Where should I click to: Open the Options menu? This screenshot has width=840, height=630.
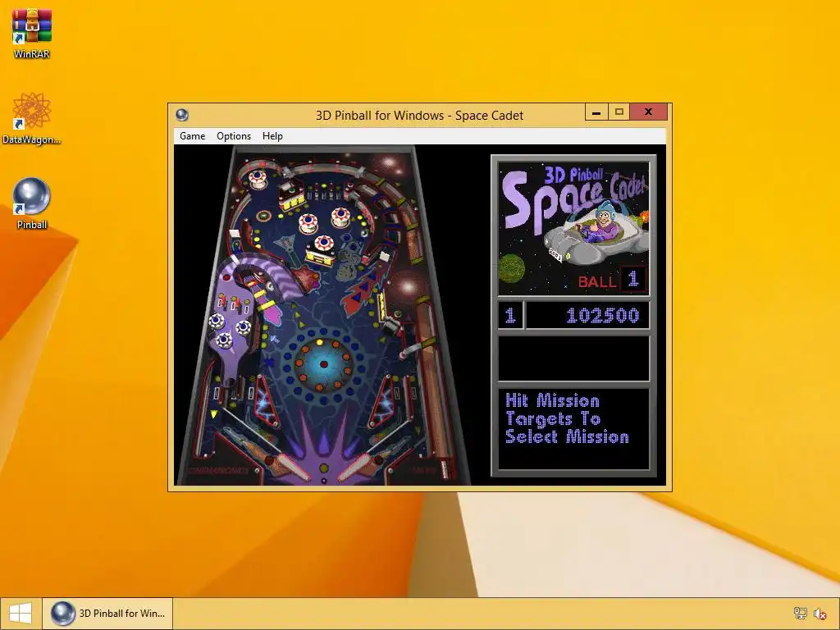(234, 136)
